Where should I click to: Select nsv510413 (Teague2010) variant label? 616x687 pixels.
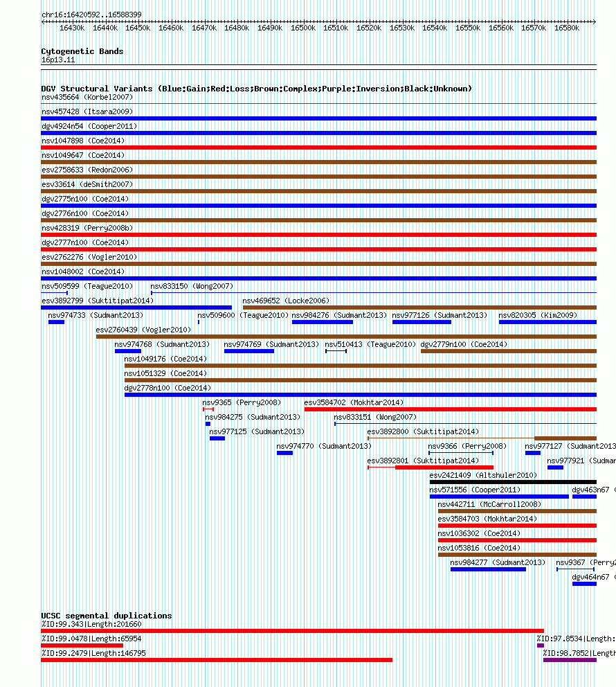coord(370,344)
